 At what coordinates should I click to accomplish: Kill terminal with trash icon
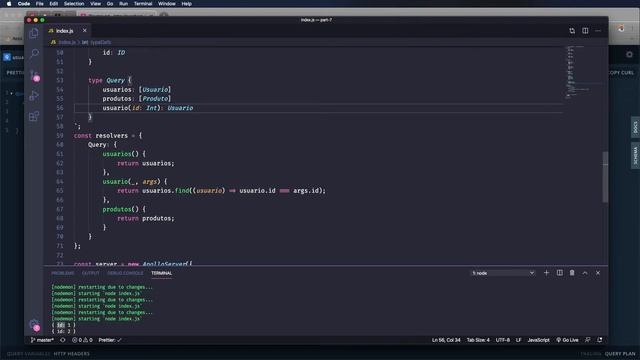click(572, 273)
